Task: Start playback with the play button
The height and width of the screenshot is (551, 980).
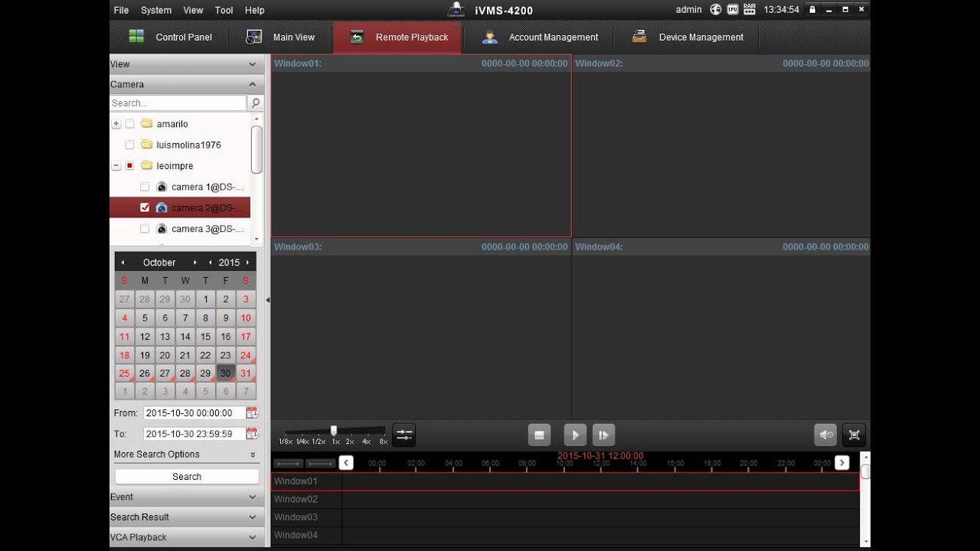Action: 574,435
